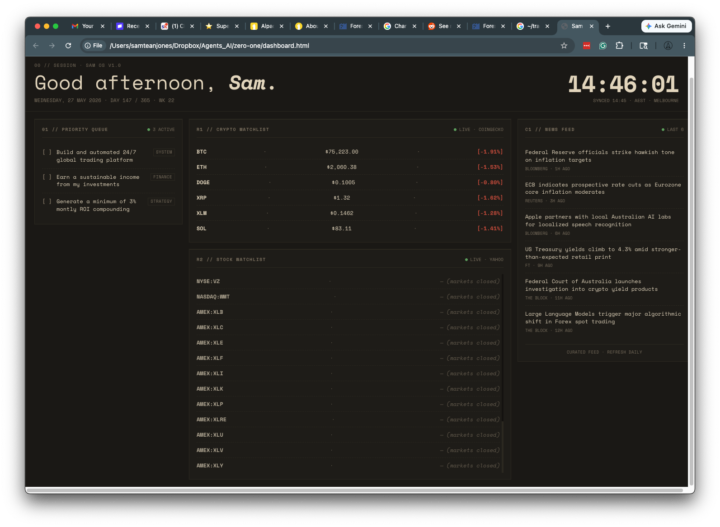The width and height of the screenshot is (720, 527).
Task: Close the Gmail 'Your' tab
Action: [x=102, y=26]
